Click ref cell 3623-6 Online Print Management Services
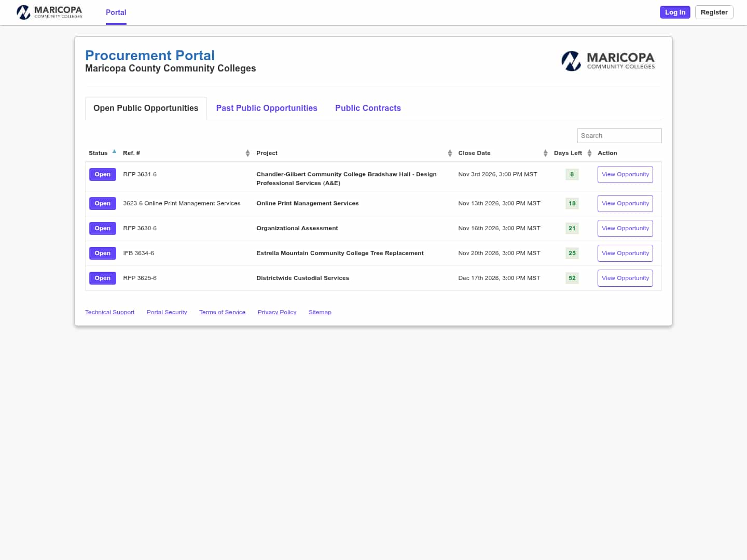The image size is (747, 560). click(x=182, y=204)
